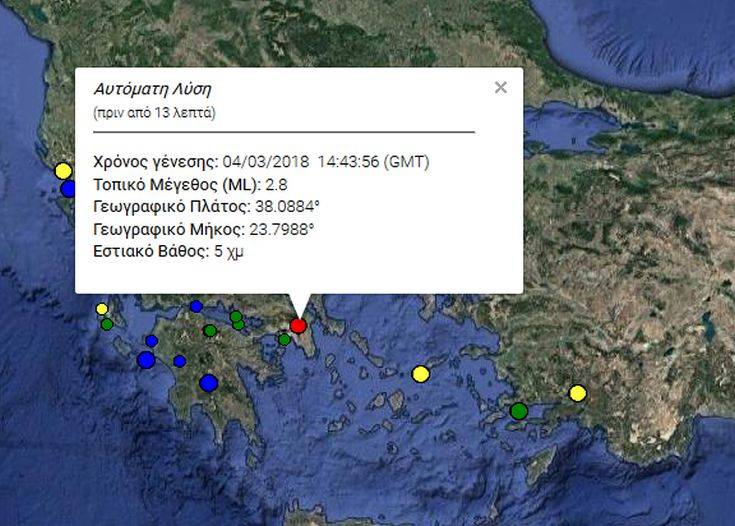Select the large blue marker in the southern Peloponnese

tap(208, 382)
